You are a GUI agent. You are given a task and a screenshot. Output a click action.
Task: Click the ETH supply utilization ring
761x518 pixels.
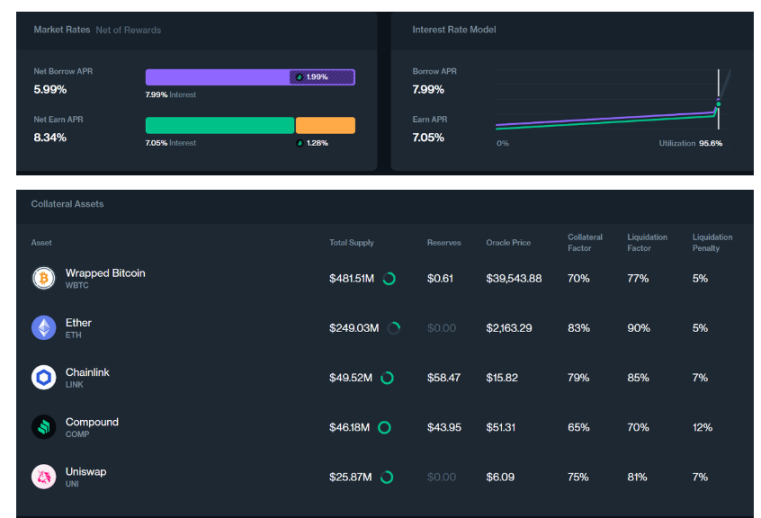[x=394, y=327]
